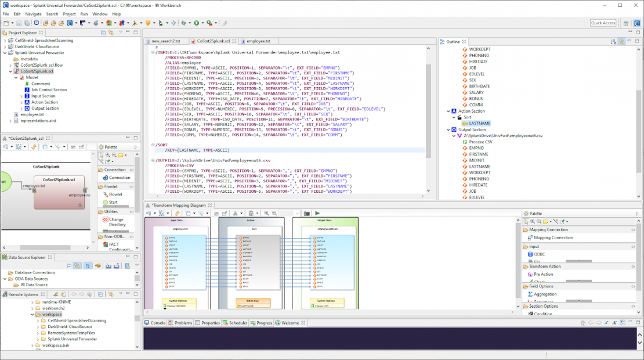Screen dimensions: 644x360
Task: Select the Aggregation field option in Palette
Action: [x=542, y=294]
